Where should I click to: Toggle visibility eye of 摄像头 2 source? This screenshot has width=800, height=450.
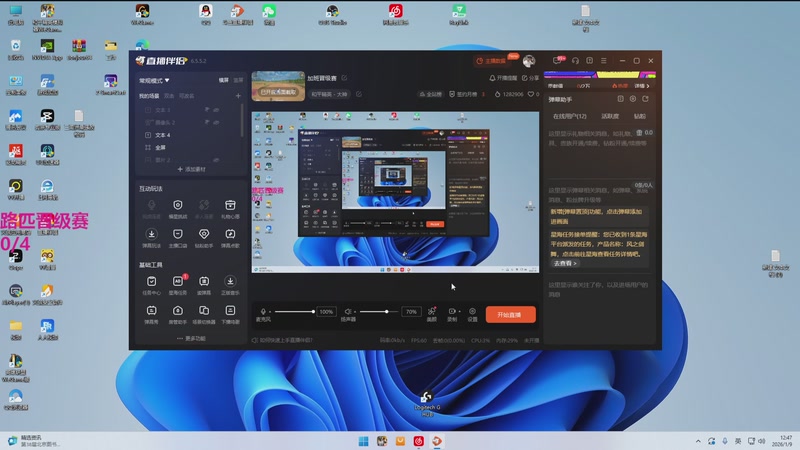point(217,122)
